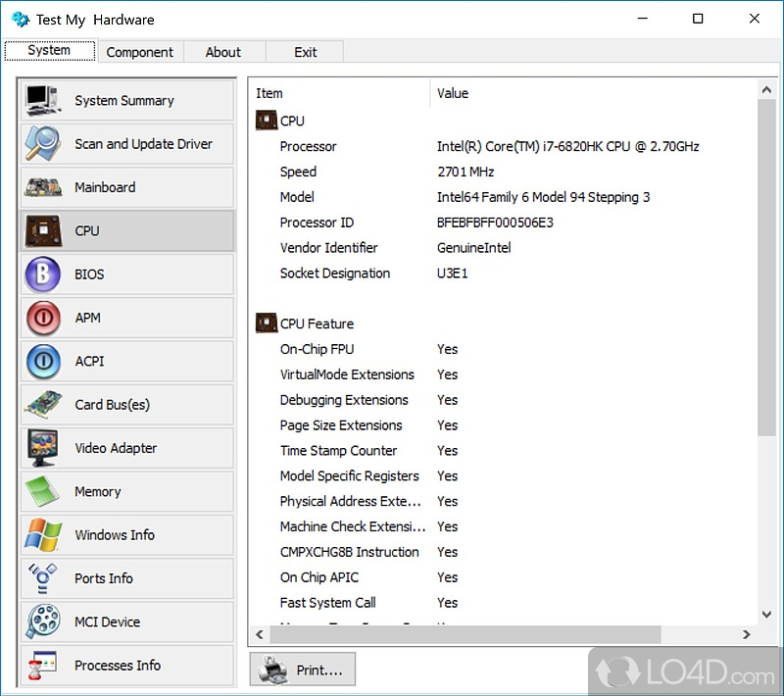784x696 pixels.
Task: Select the Mainboard icon in sidebar
Action: pyautogui.click(x=42, y=187)
